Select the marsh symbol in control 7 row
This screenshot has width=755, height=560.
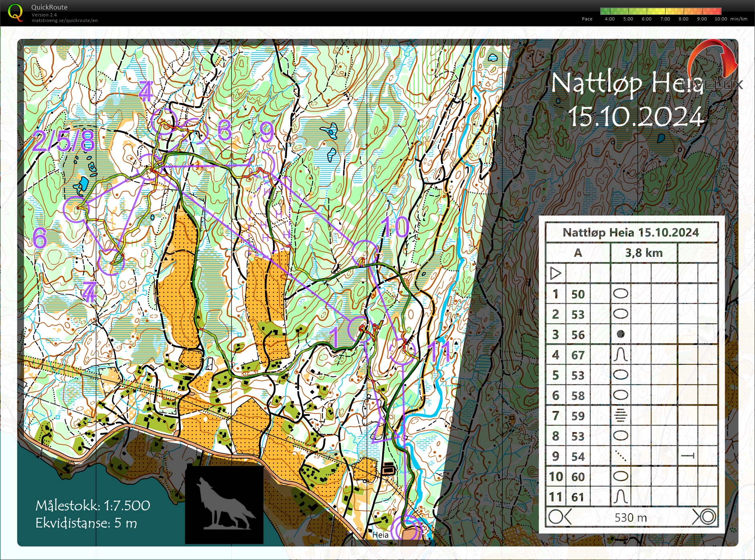click(x=620, y=415)
